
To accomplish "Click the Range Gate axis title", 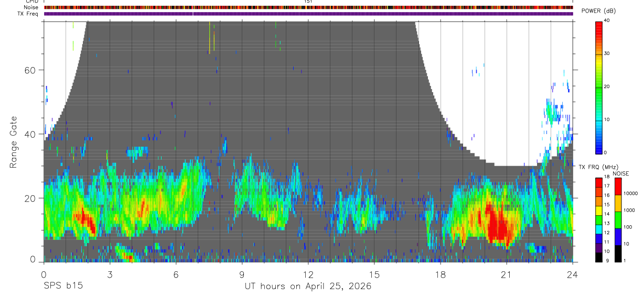I will [14, 141].
